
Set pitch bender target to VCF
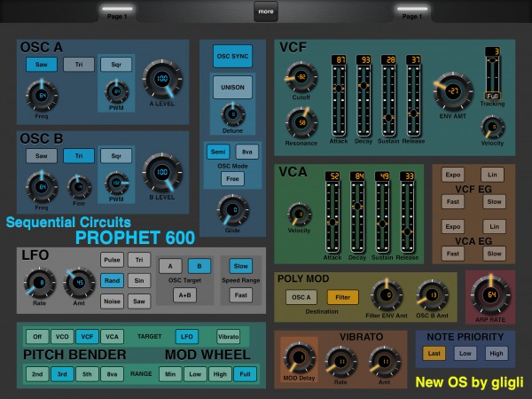tap(87, 337)
